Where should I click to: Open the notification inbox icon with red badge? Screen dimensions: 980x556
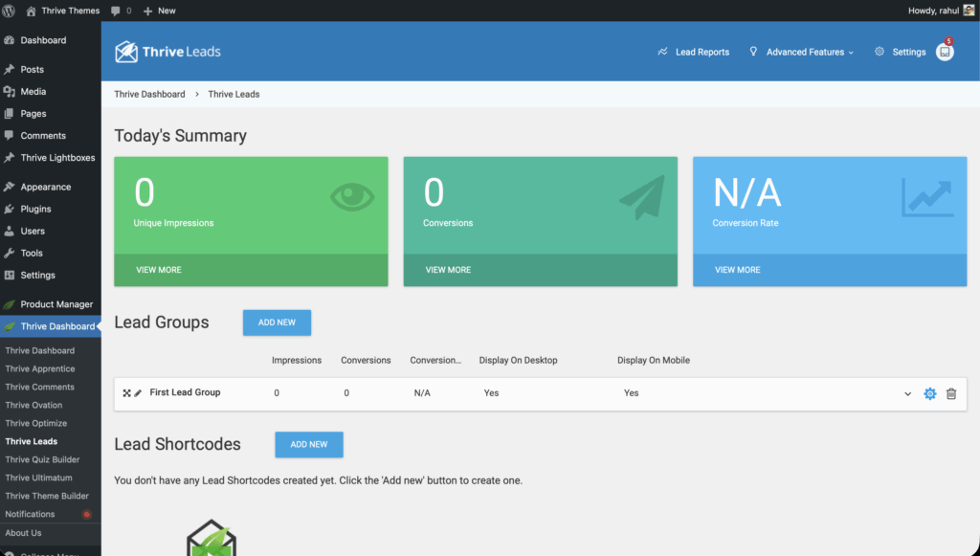tap(945, 53)
